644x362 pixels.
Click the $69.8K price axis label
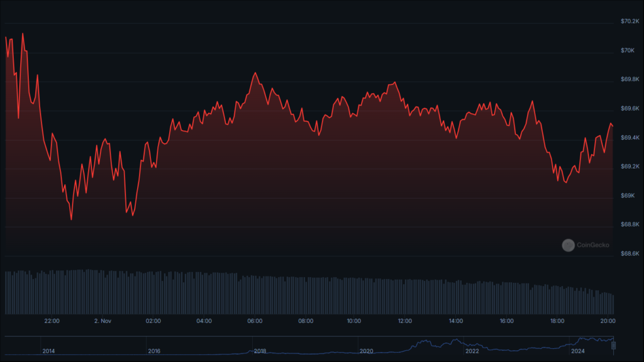coord(630,79)
